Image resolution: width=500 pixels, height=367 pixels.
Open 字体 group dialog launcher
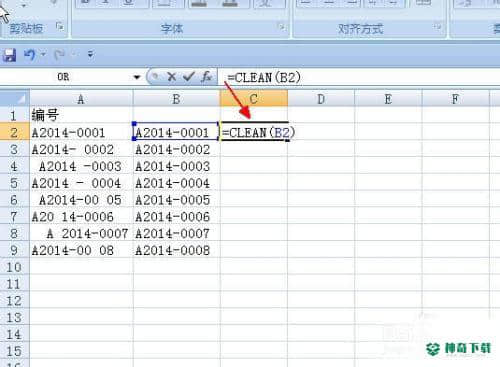coord(282,27)
